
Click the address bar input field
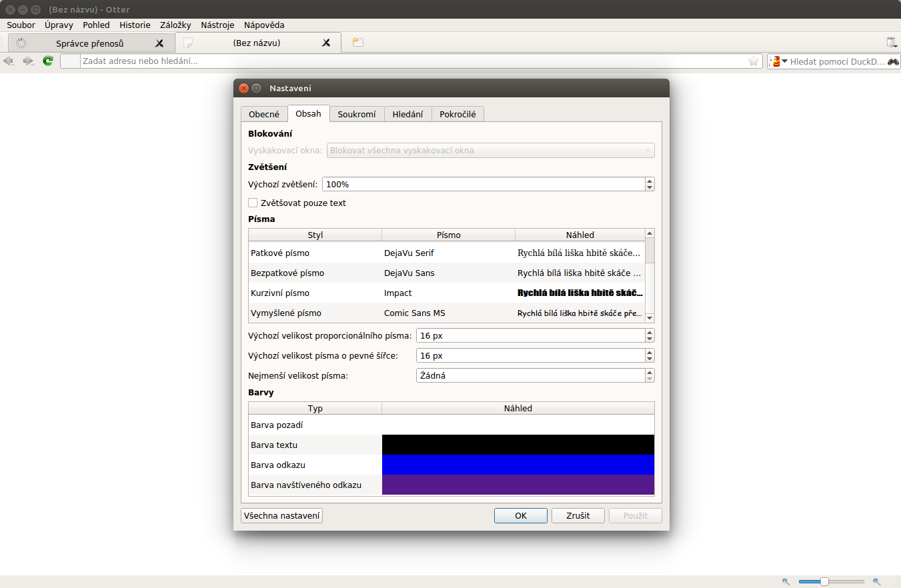tap(413, 61)
